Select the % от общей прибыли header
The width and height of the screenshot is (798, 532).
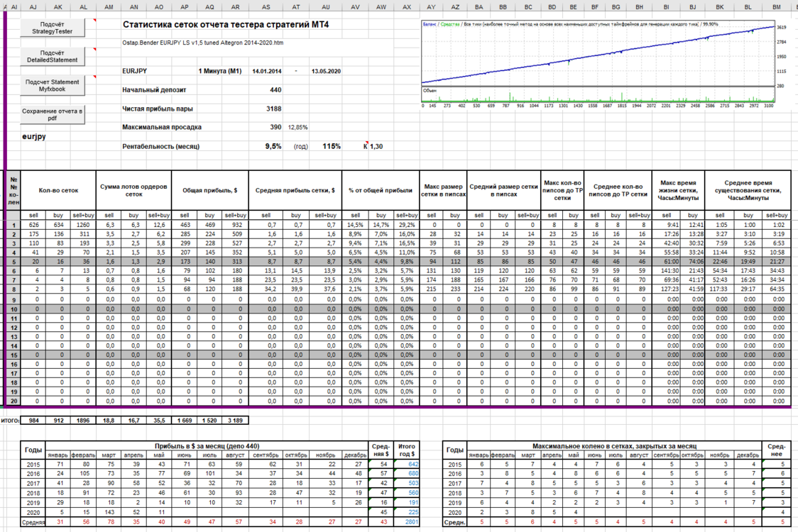pos(381,190)
